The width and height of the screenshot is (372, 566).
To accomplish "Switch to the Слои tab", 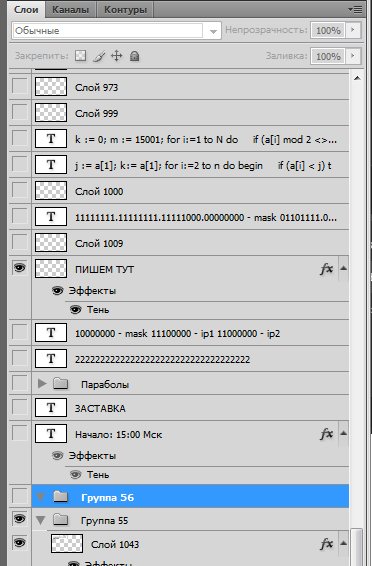I will coord(26,9).
